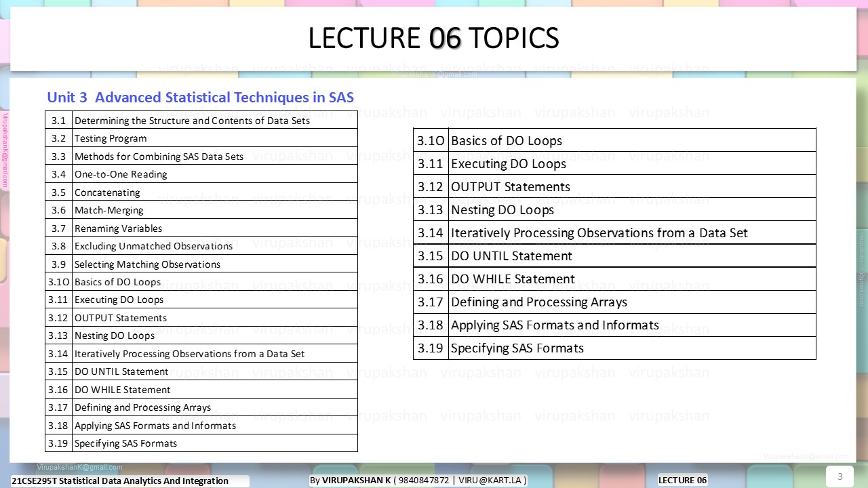Click 'Basics of DO Loops' in the small-font full list

coord(117,282)
